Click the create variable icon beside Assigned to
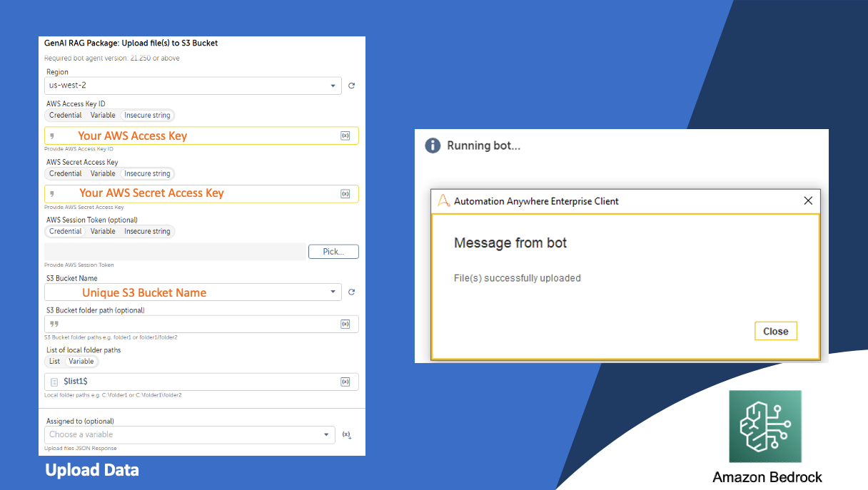 347,434
